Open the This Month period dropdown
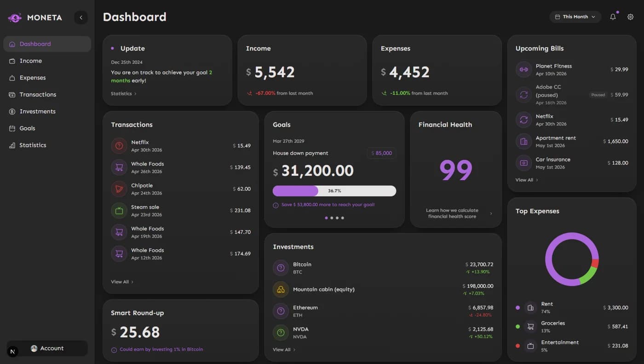Screen dimensions: 644x364 click(575, 17)
